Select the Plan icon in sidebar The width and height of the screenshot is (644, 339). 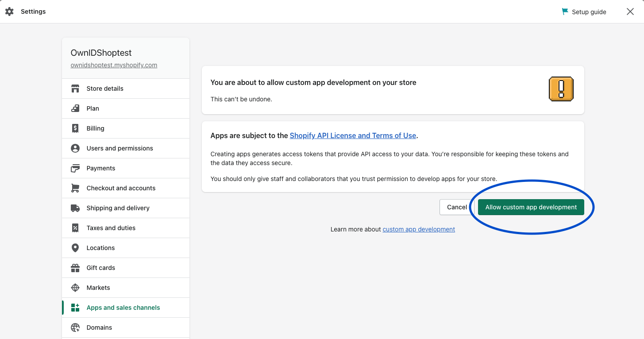point(75,108)
